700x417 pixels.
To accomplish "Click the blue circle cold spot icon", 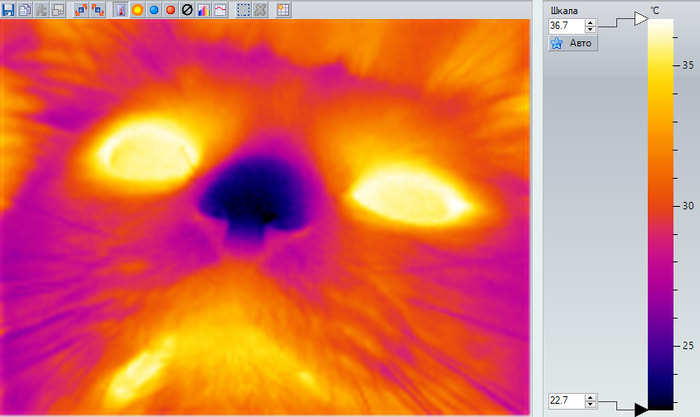I will tap(153, 10).
